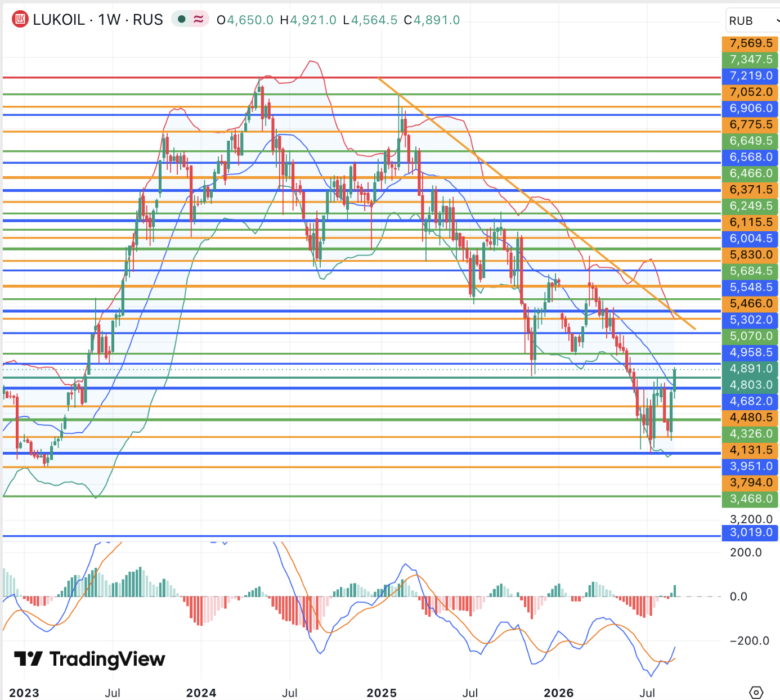
Task: Click the 2025 year label on time axis
Action: tap(382, 693)
